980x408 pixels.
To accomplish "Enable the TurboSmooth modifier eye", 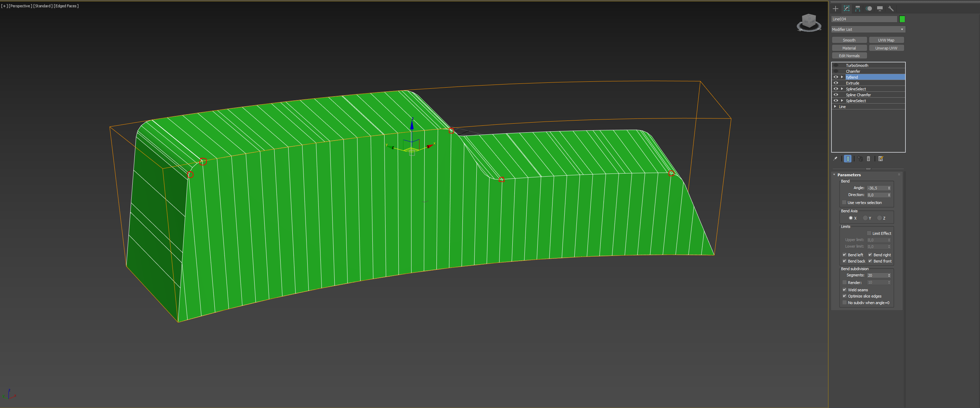I will 836,65.
